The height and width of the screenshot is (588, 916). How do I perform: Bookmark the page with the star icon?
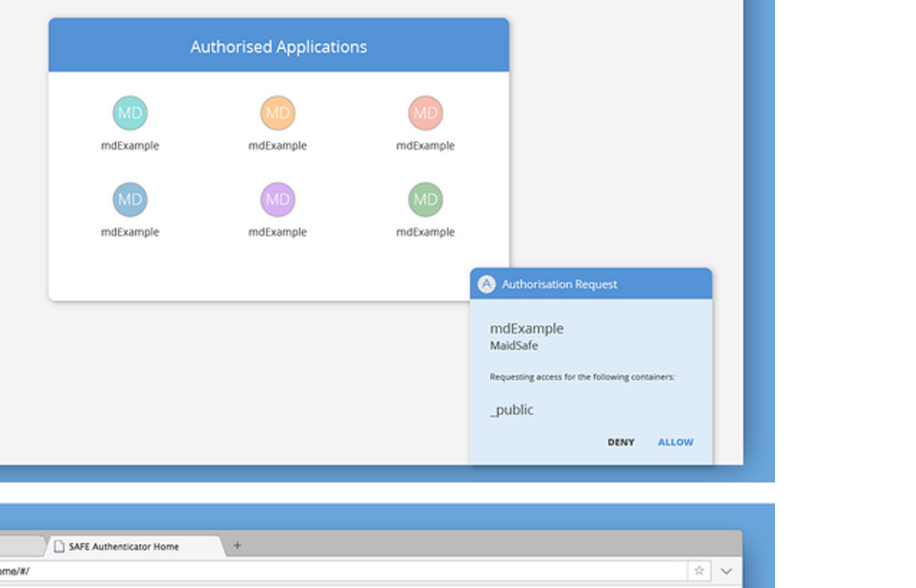[699, 571]
